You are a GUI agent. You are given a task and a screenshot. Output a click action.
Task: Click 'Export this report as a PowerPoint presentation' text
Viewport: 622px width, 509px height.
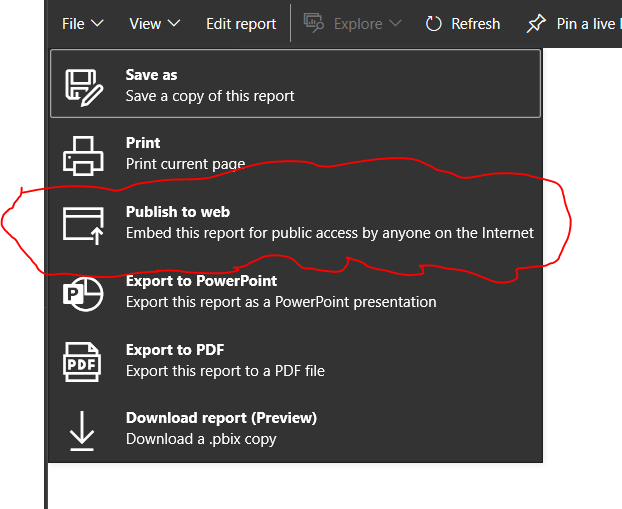281,302
